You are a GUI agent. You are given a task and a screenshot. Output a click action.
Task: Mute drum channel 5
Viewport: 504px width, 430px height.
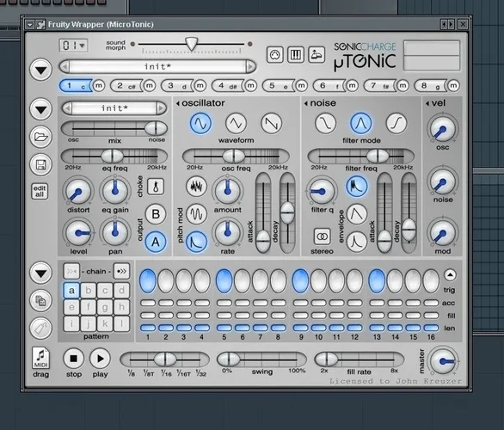(302, 86)
